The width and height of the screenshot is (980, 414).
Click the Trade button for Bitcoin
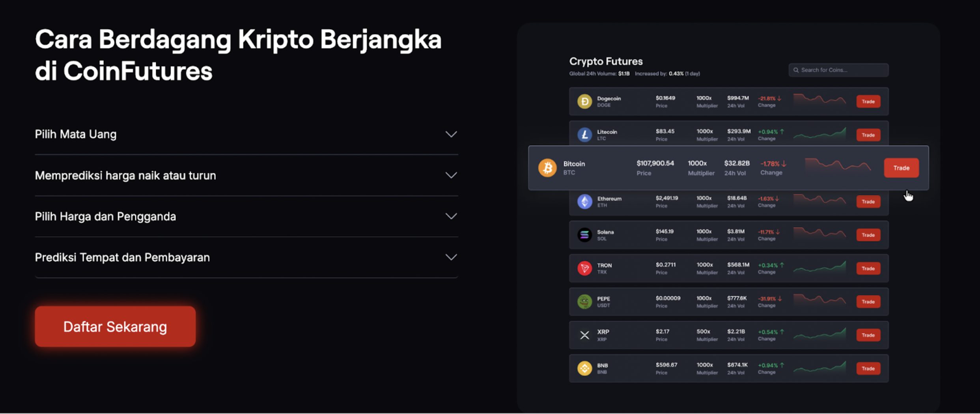901,168
